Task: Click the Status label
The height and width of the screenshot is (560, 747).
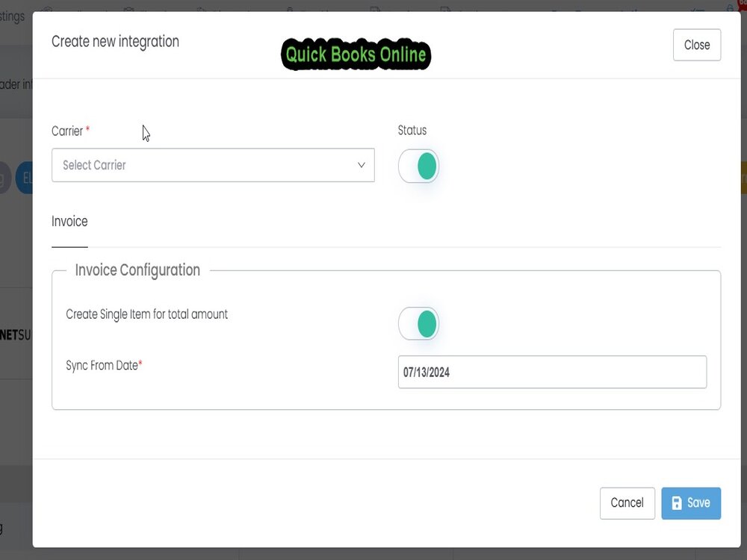Action: (x=412, y=130)
